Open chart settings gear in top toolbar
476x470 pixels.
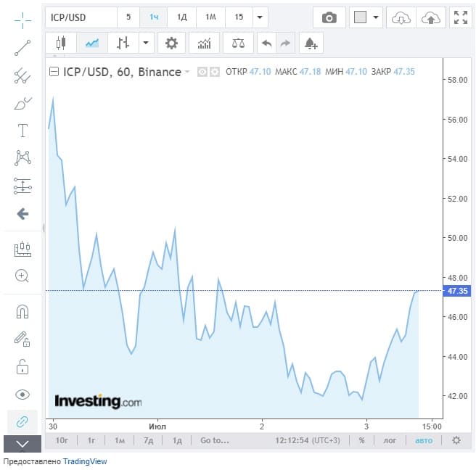(171, 44)
